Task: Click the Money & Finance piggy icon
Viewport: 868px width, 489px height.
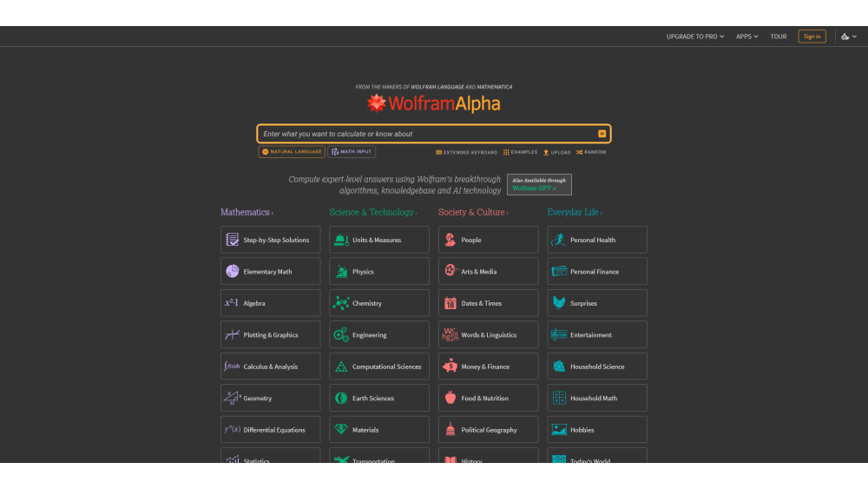Action: (450, 366)
